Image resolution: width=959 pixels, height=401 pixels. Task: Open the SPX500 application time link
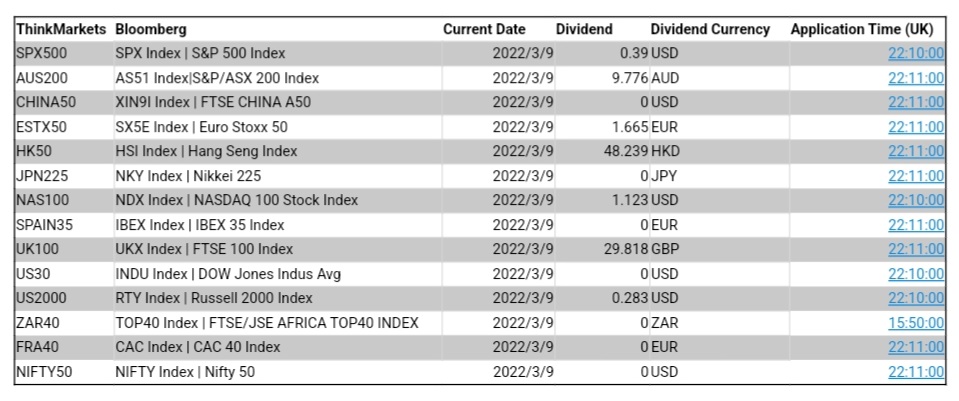pos(915,54)
